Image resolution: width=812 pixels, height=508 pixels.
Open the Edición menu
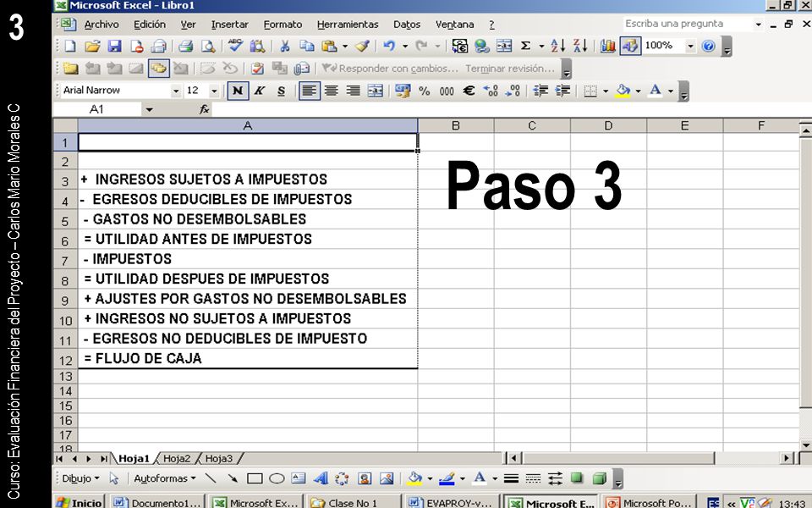[x=150, y=25]
